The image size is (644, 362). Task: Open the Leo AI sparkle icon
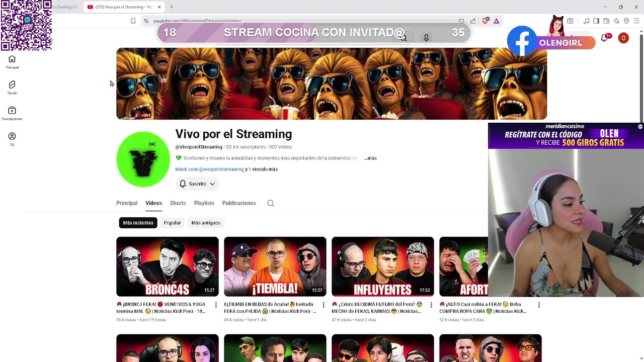tap(616, 21)
